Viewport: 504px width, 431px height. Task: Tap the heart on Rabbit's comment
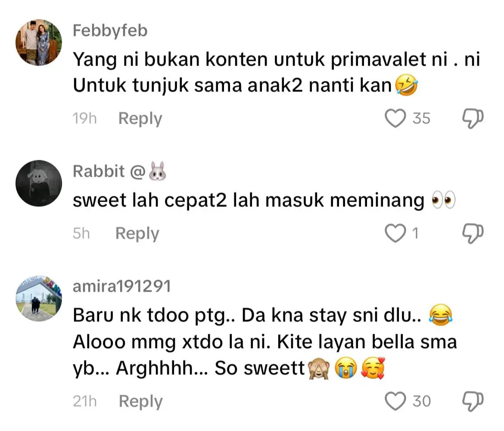tap(395, 233)
